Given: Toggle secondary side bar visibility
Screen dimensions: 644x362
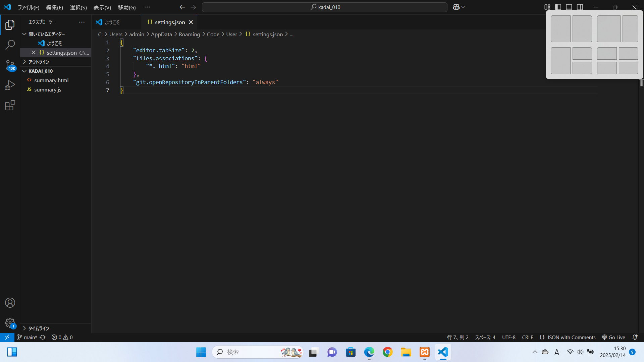Looking at the screenshot, I should click(580, 7).
